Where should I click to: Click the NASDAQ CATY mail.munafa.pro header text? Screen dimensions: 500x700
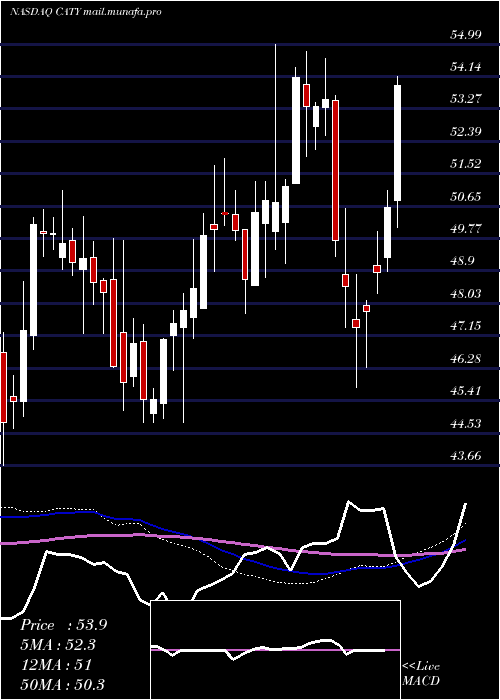[x=85, y=12]
